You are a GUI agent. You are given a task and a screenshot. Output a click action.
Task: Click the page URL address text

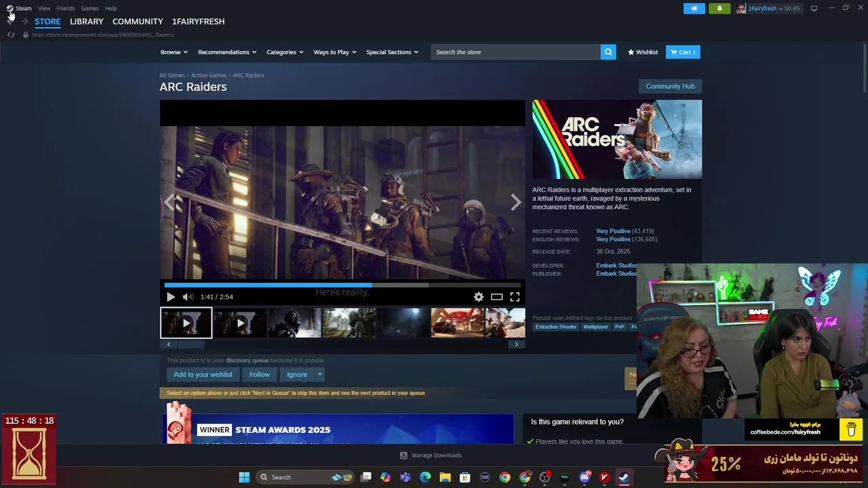coord(103,35)
